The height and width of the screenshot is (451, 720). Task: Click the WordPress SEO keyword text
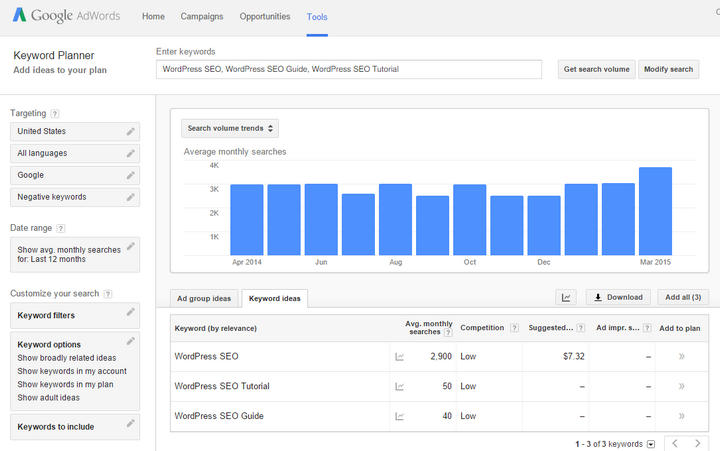[x=206, y=356]
